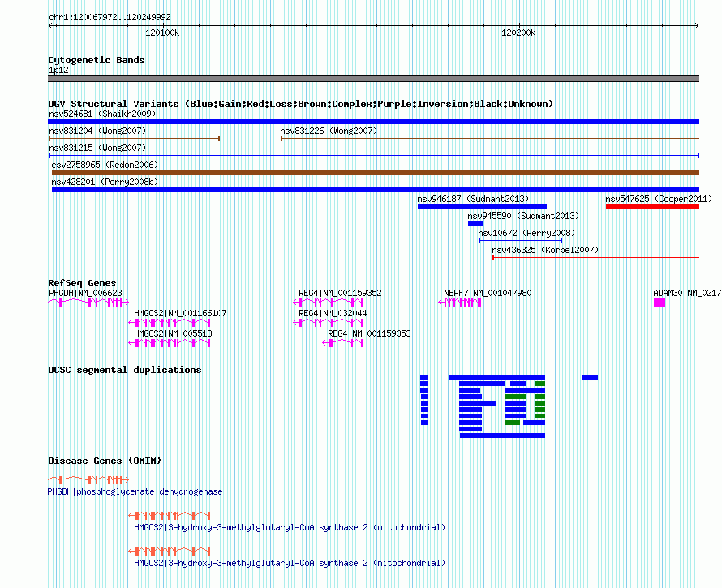This screenshot has height=588, width=722.
Task: Click the UCSC segmental duplications track title
Action: point(124,370)
